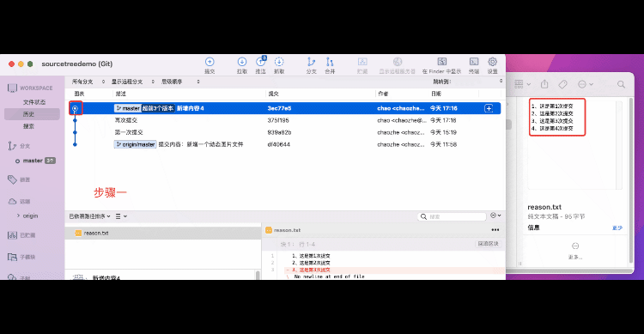644x334 pixels.
Task: Click the 回滚区块 hunk button
Action: 488,244
